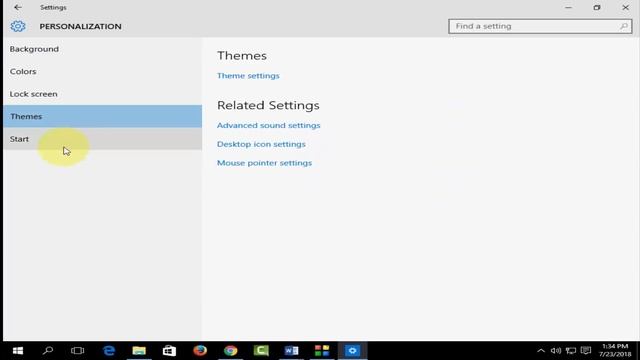Launch Microsoft Edge from the taskbar

click(x=109, y=351)
